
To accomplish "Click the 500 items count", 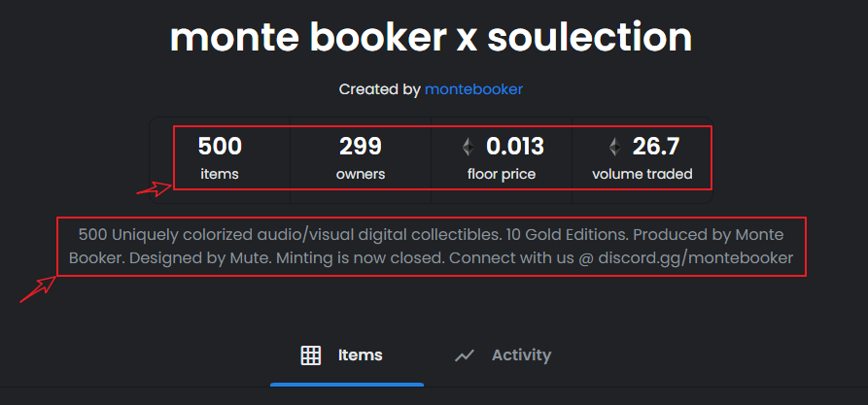I will 220,147.
